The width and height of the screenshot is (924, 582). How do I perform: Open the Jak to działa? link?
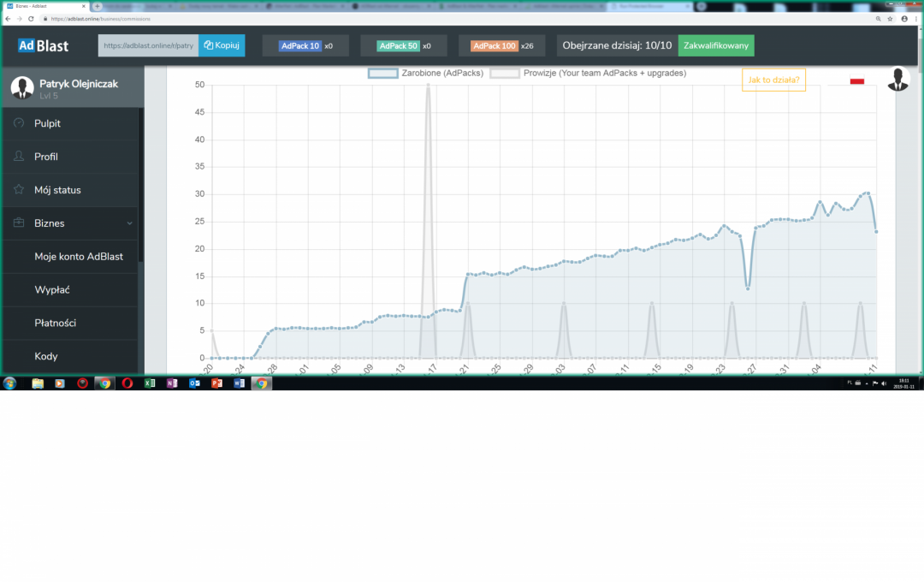pos(773,79)
